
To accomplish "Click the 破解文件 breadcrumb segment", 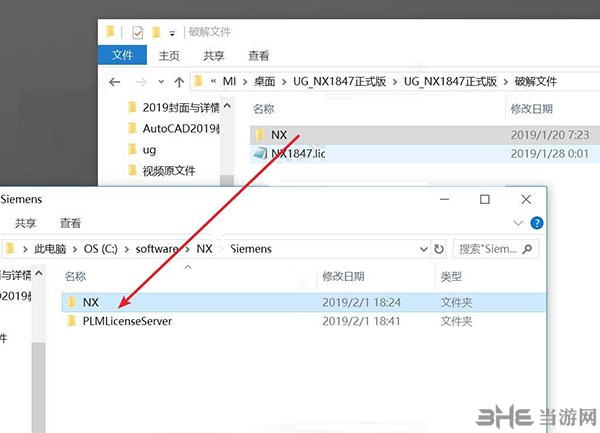I will tap(535, 81).
